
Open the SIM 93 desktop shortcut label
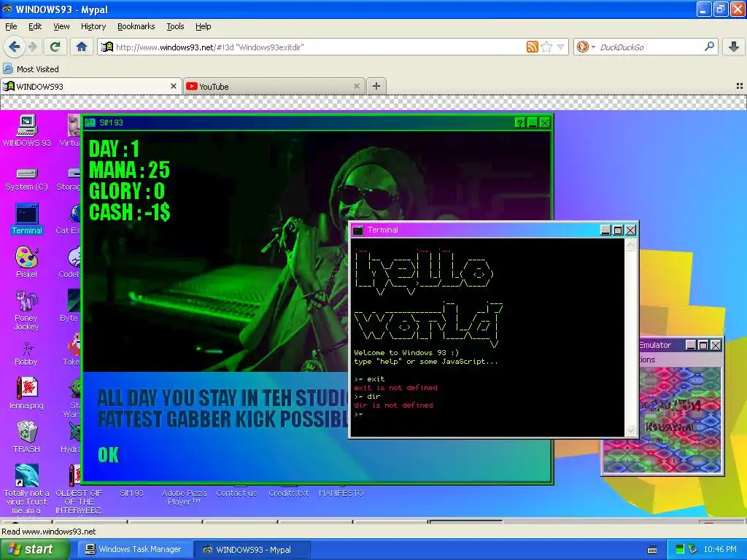pyautogui.click(x=131, y=494)
